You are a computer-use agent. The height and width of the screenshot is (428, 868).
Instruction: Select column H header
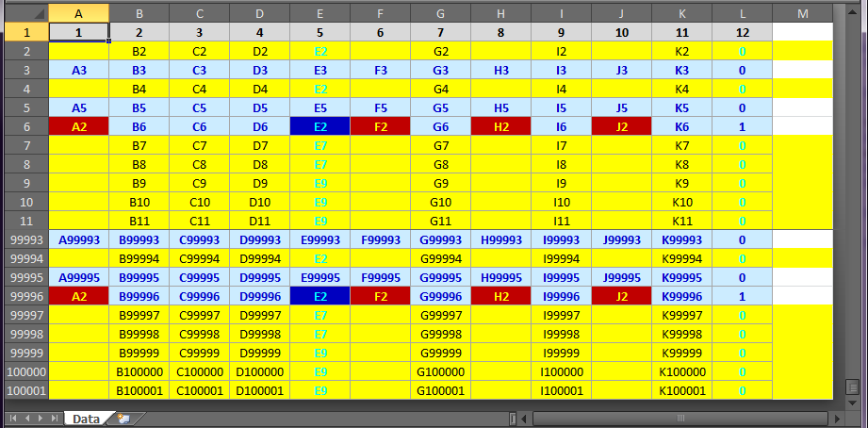click(501, 13)
